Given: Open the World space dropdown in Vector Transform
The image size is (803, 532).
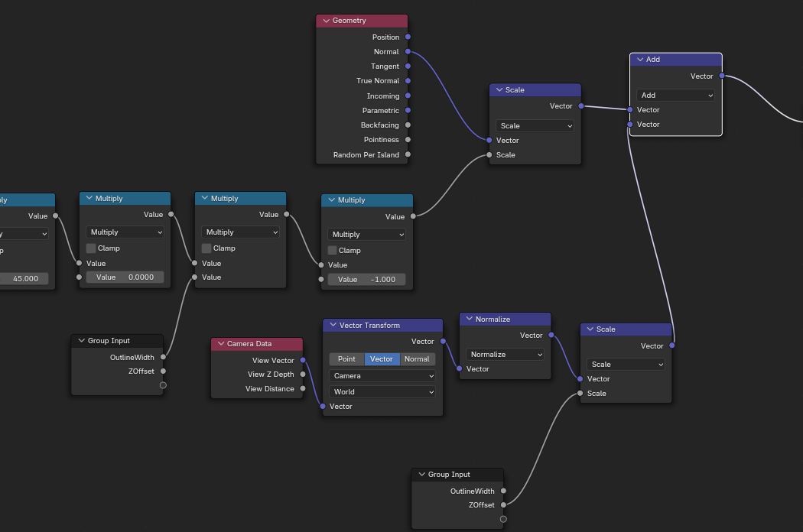Looking at the screenshot, I should [382, 392].
